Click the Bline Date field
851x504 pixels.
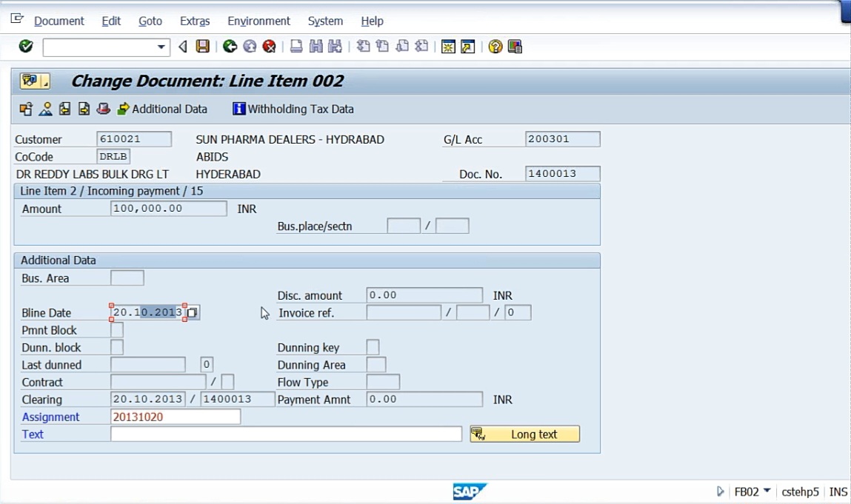[x=147, y=312]
